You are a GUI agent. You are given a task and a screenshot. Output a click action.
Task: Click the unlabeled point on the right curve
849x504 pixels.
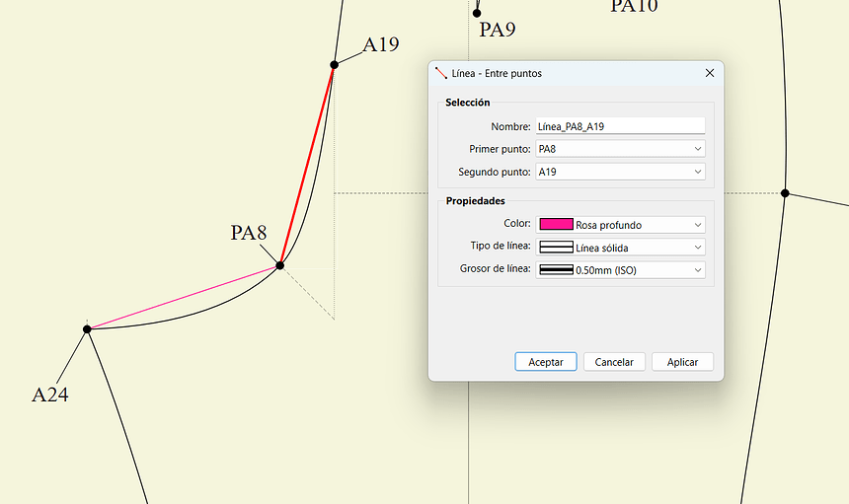coord(785,193)
